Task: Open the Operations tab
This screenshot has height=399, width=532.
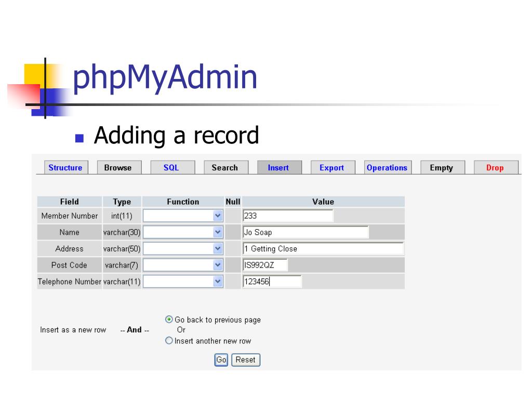Action: (x=388, y=168)
